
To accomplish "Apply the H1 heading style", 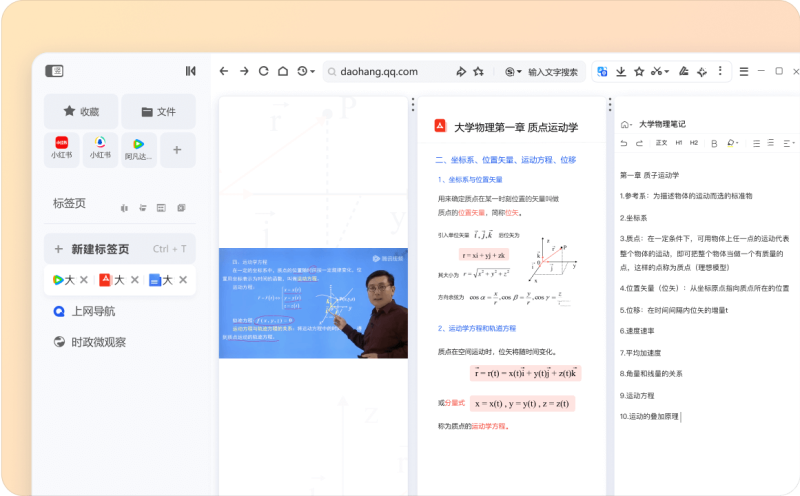I will tap(679, 143).
